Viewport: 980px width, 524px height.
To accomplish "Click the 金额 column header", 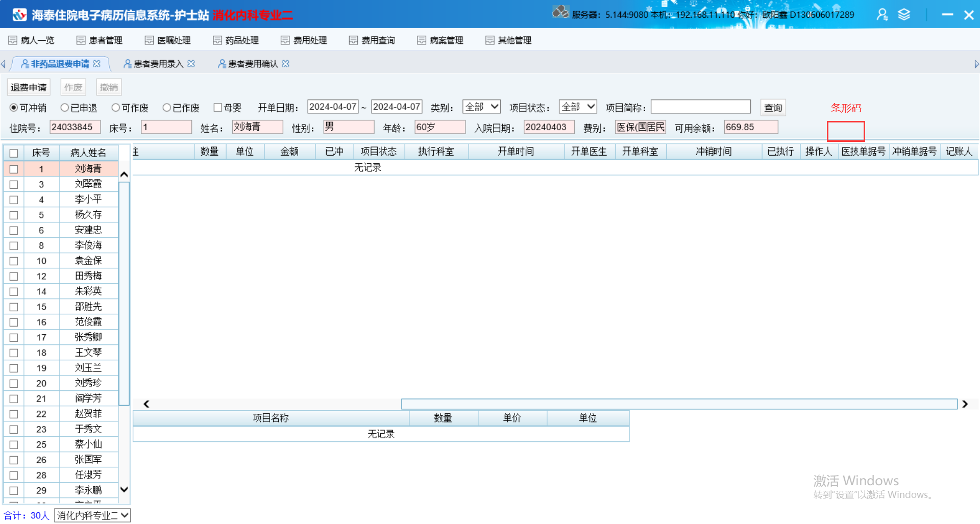I will [289, 152].
